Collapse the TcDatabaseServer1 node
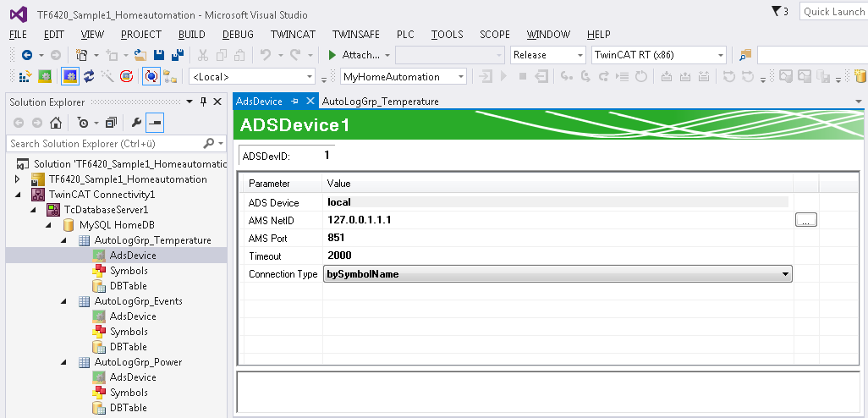868x418 pixels. click(x=33, y=210)
